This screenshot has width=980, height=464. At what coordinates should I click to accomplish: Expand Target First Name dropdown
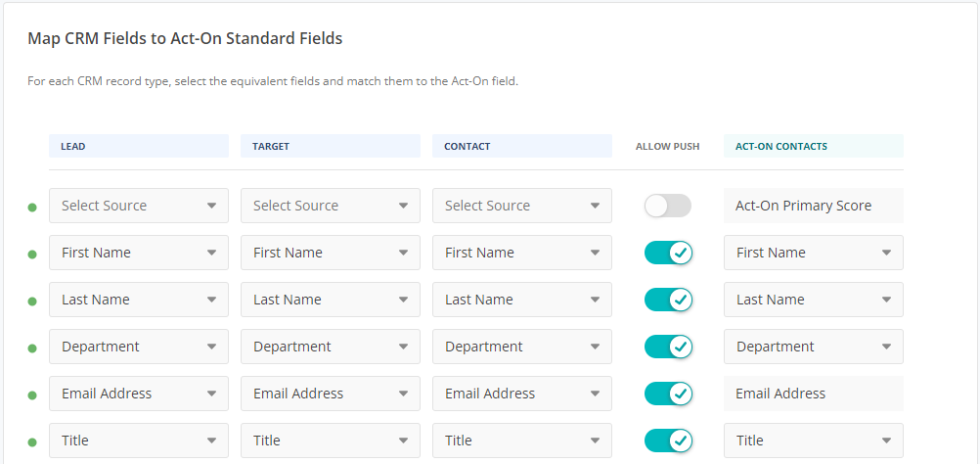coord(331,253)
